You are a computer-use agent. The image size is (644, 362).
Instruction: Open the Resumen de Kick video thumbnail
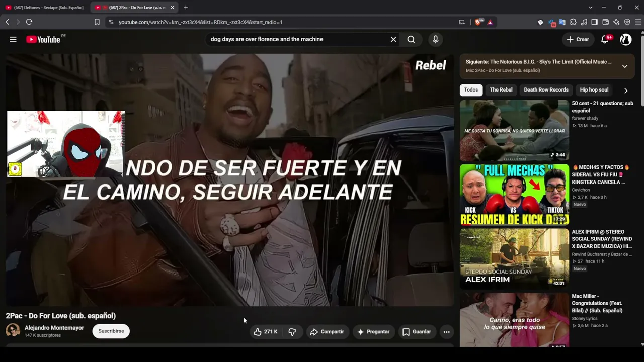[x=514, y=195]
